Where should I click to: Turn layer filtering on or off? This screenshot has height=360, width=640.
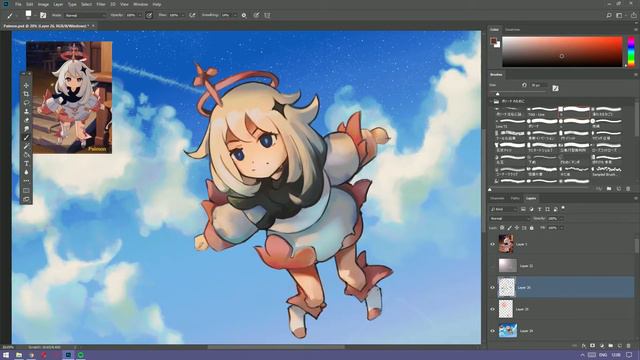563,208
